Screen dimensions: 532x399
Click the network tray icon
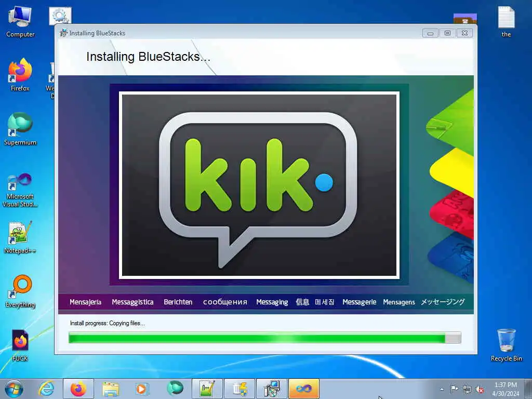coord(467,389)
